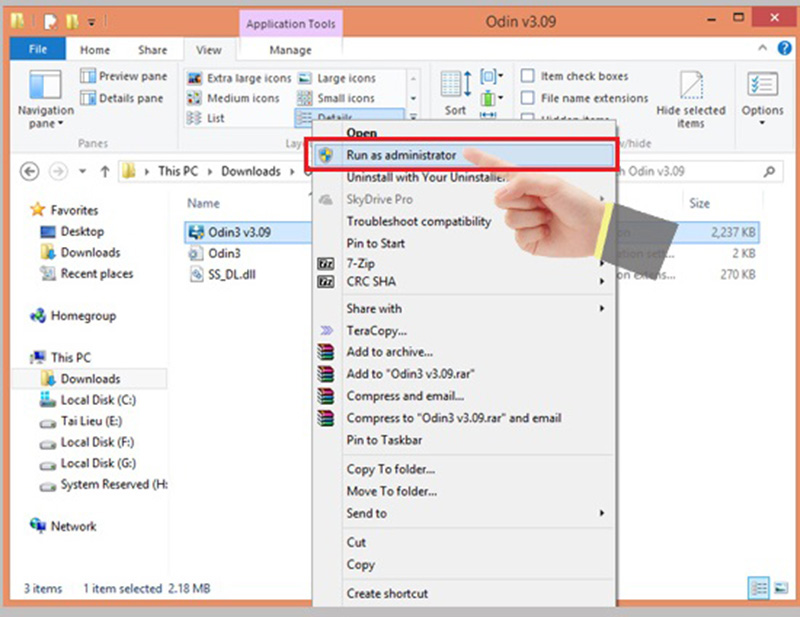Click Downloads in the address bar path
Image resolution: width=800 pixels, height=617 pixels.
[250, 171]
